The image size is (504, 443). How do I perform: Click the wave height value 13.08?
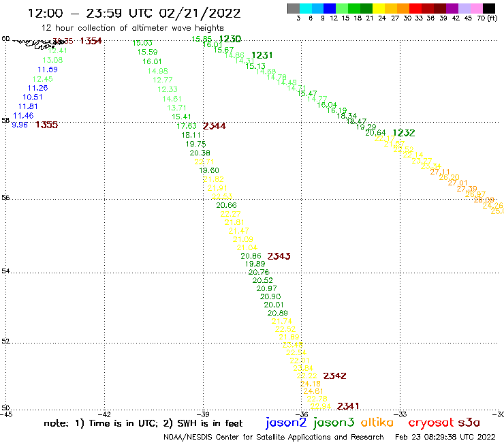(52, 60)
